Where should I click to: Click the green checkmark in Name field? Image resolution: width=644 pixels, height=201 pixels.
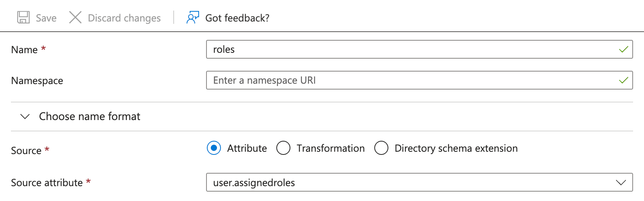(x=623, y=49)
